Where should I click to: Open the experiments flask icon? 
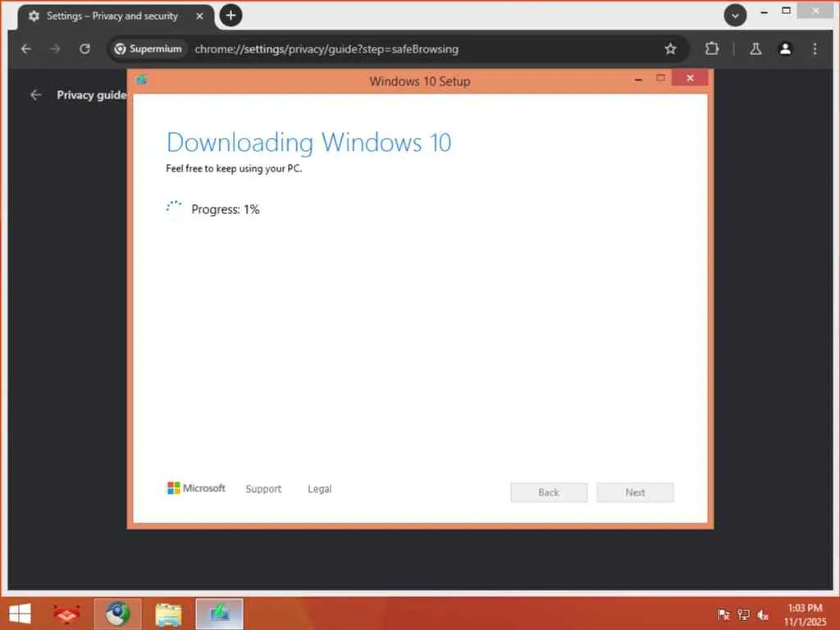click(x=756, y=48)
